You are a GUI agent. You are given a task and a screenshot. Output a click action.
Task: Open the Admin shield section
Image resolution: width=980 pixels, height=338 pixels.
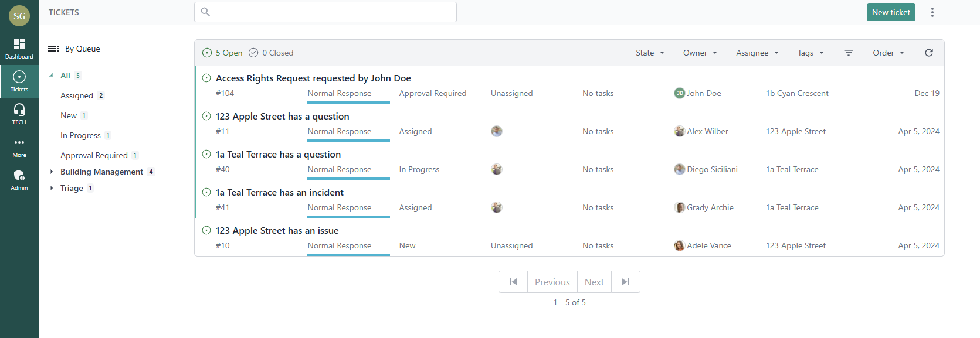coord(19,180)
